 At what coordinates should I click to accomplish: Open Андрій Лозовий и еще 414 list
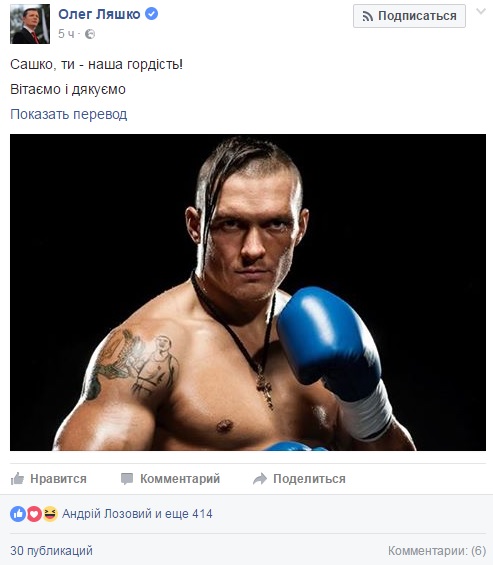(x=137, y=514)
